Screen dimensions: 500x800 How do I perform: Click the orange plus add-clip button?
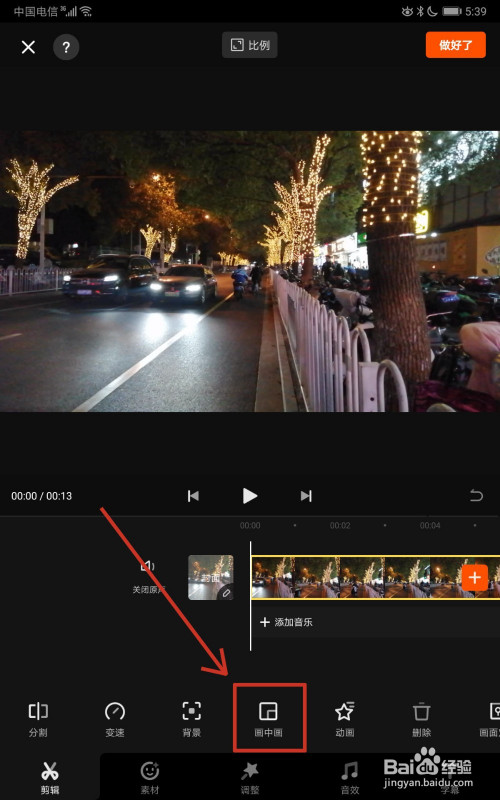coord(475,578)
